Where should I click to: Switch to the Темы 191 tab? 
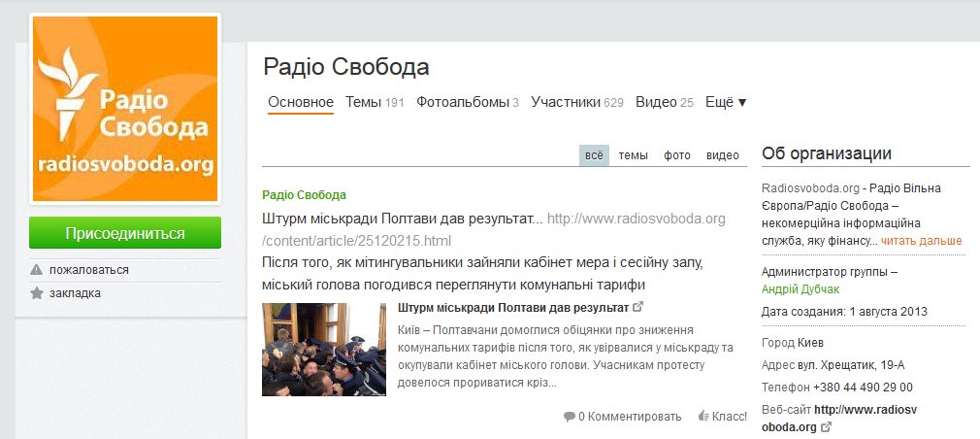pos(375,103)
